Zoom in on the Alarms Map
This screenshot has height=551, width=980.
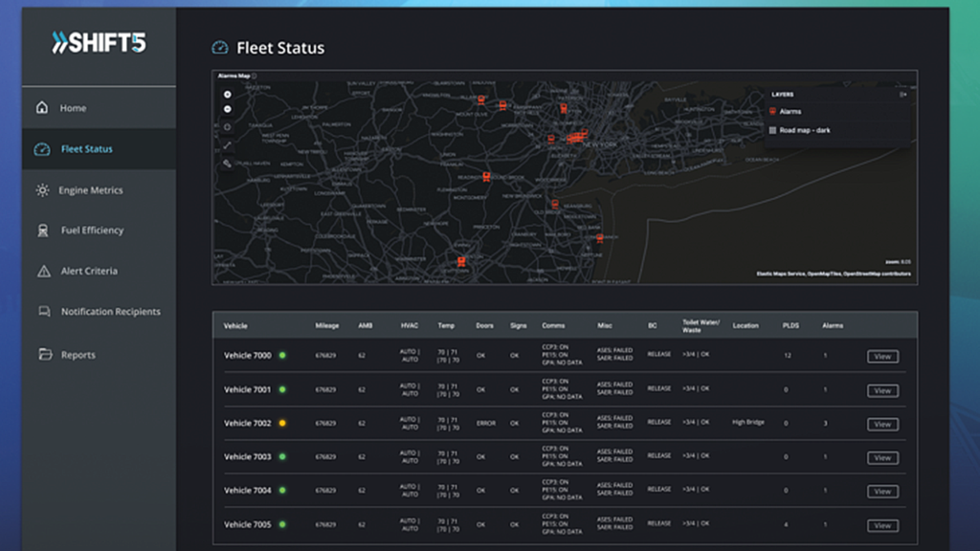point(228,95)
